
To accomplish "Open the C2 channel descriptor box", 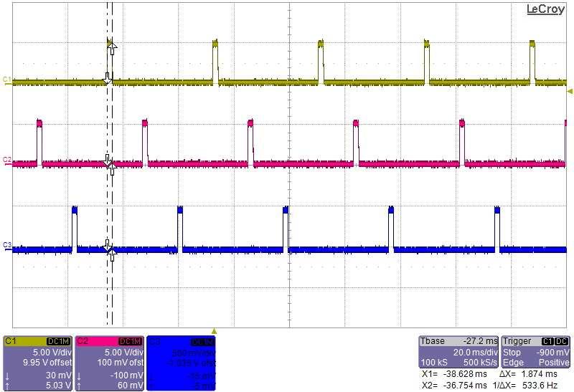I will [x=110, y=363].
